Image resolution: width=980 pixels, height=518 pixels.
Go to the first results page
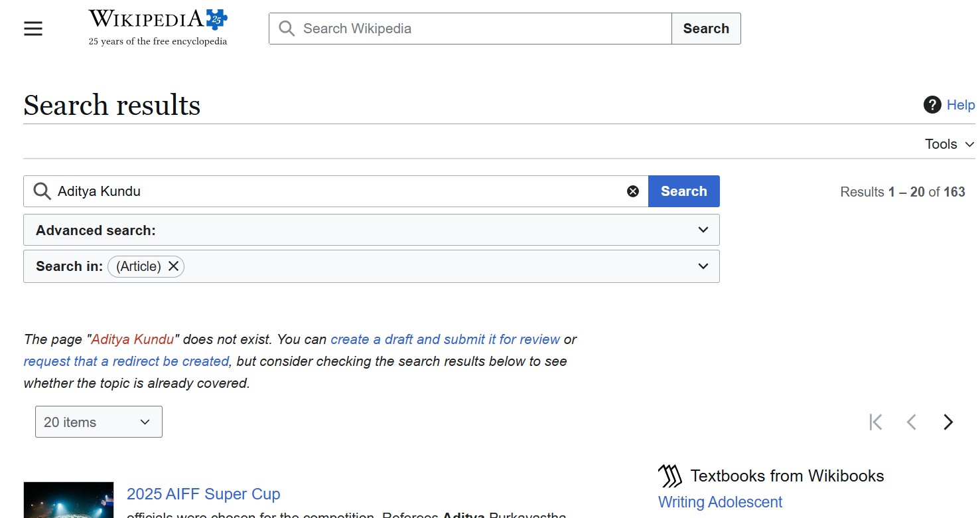876,422
